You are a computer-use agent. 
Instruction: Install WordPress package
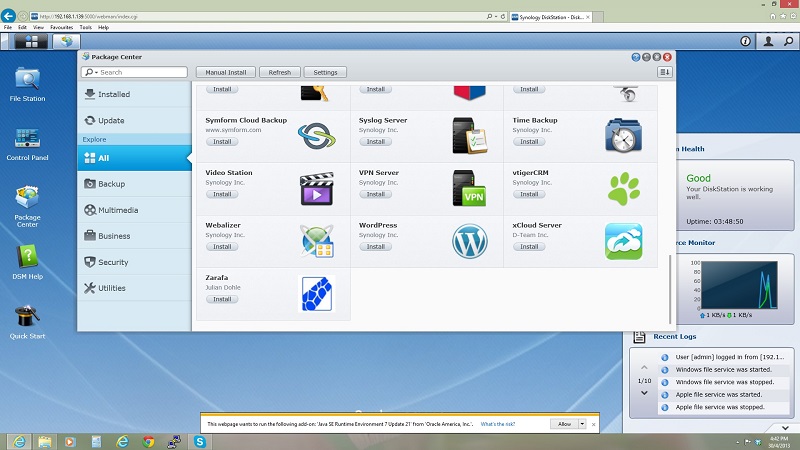[x=376, y=246]
